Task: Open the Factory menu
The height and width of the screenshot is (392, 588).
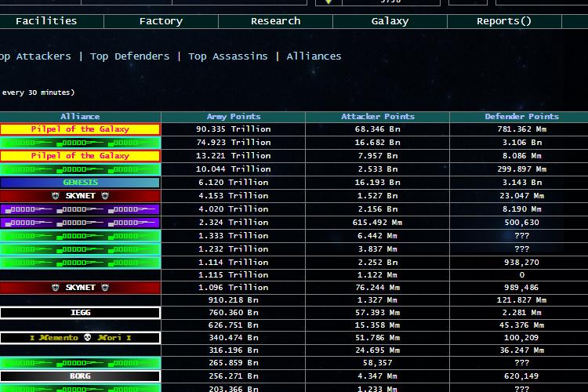Action: pyautogui.click(x=161, y=21)
